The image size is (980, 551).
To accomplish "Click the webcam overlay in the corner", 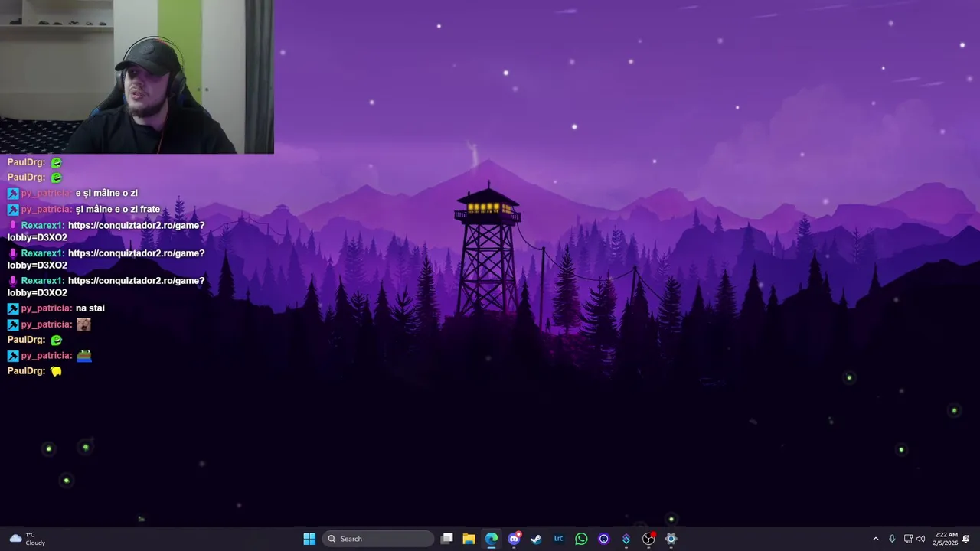I will (x=136, y=77).
